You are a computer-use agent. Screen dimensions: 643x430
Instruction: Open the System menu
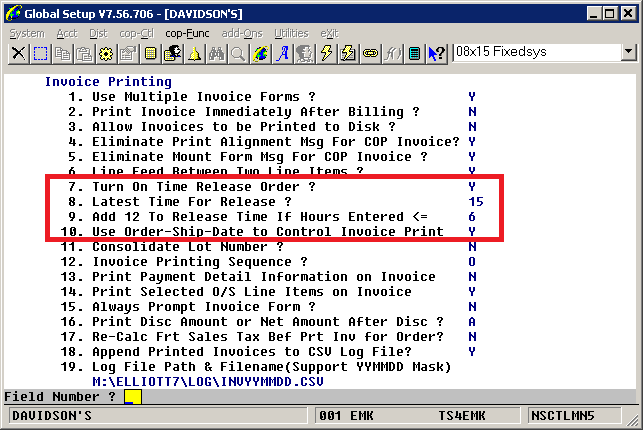[27, 33]
